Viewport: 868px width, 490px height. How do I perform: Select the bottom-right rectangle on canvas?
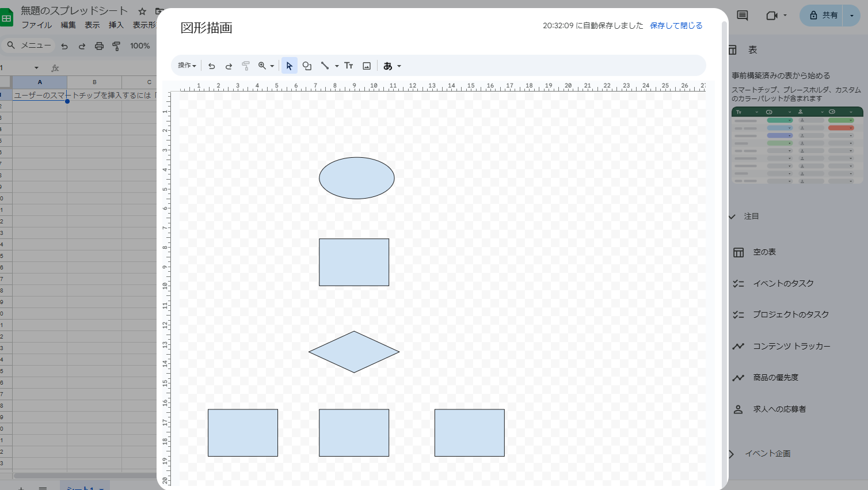click(470, 433)
